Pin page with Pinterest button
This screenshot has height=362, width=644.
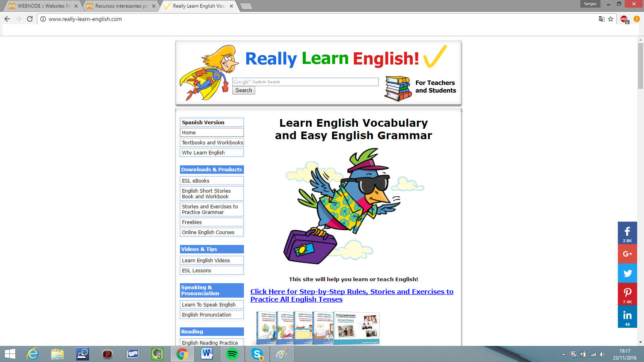[x=627, y=294]
